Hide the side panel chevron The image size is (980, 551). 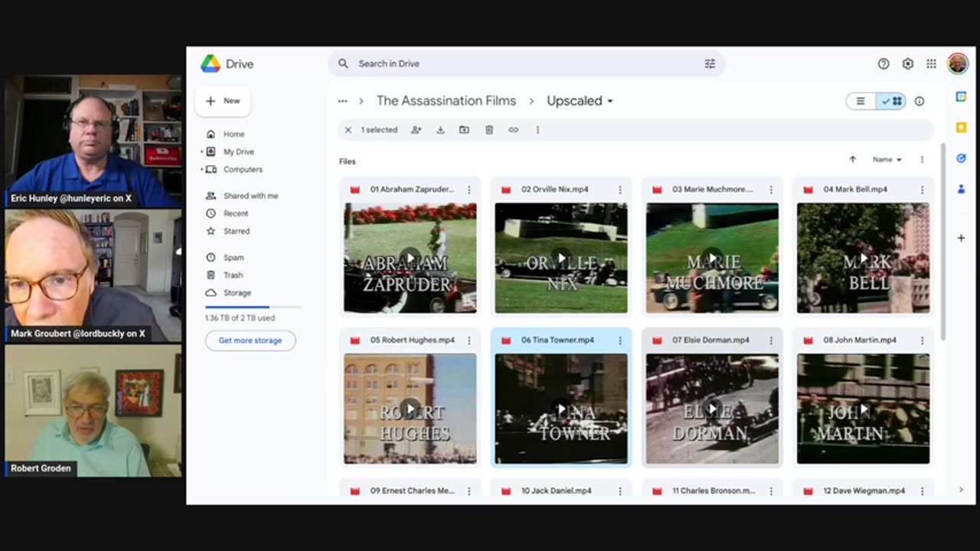point(961,490)
